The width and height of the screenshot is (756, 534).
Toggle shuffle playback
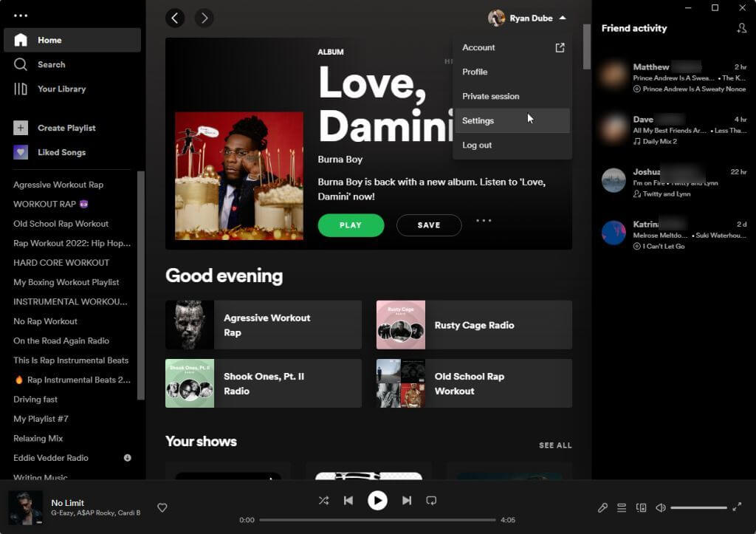pyautogui.click(x=323, y=501)
